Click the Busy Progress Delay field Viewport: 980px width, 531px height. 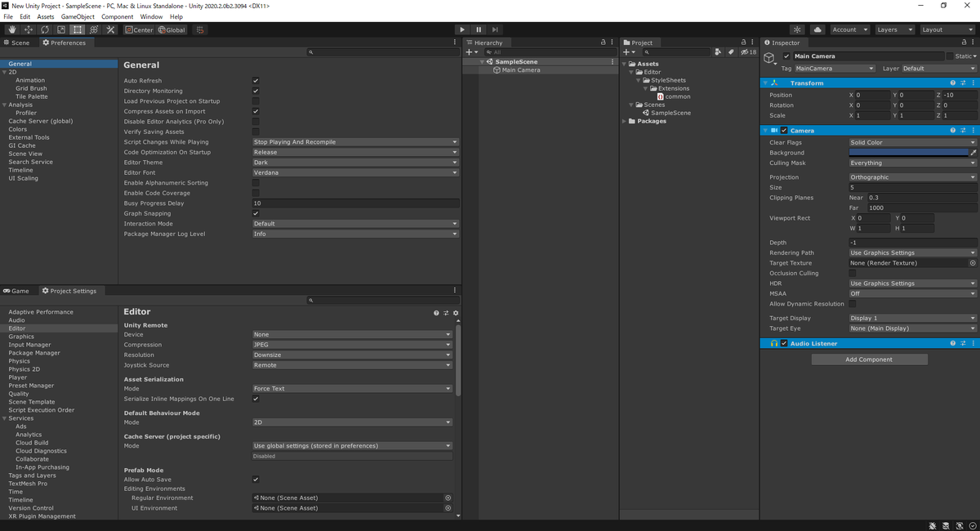(x=355, y=203)
